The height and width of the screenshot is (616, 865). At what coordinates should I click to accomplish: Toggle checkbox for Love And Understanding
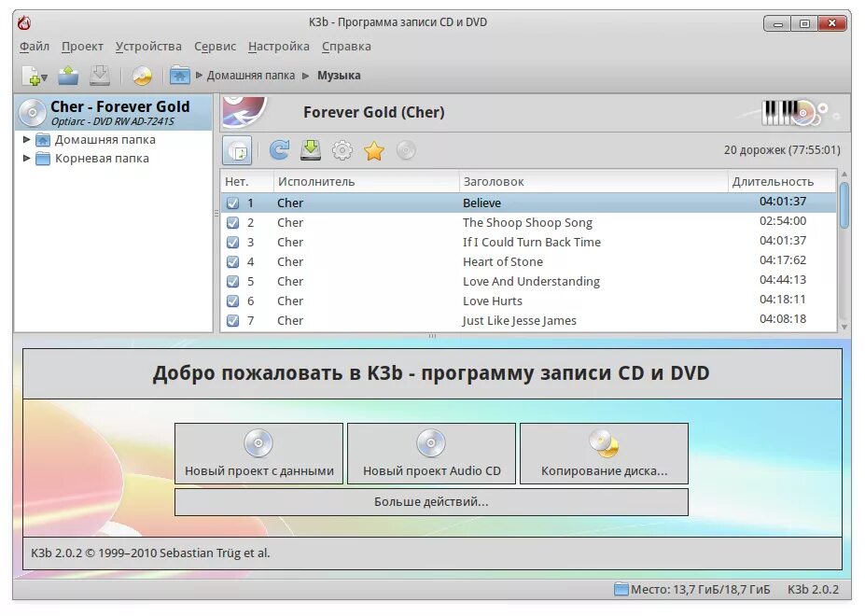tap(232, 282)
